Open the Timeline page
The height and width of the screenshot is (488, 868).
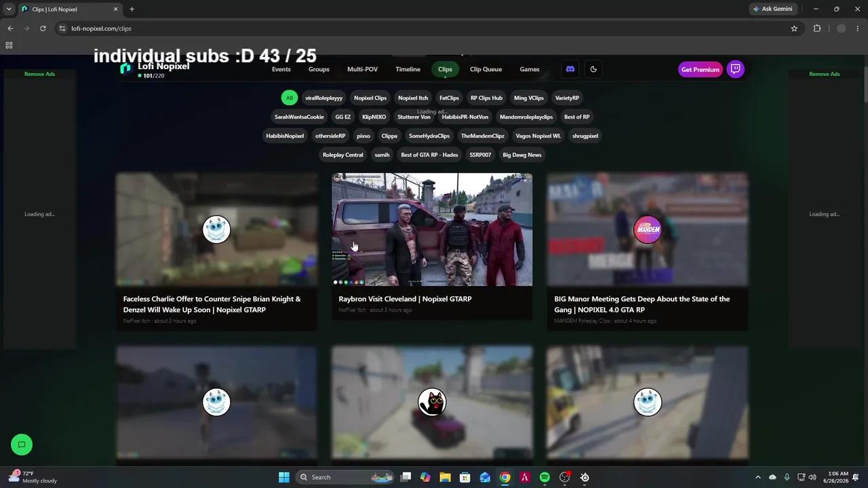[408, 69]
